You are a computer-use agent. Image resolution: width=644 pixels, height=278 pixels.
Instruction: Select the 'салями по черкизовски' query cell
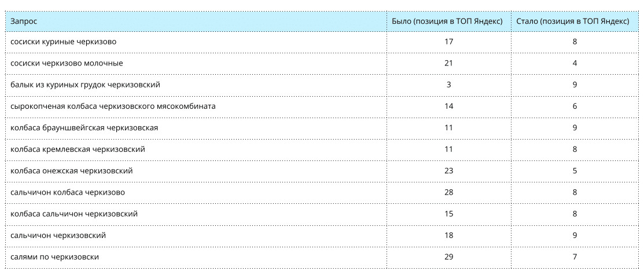54,257
